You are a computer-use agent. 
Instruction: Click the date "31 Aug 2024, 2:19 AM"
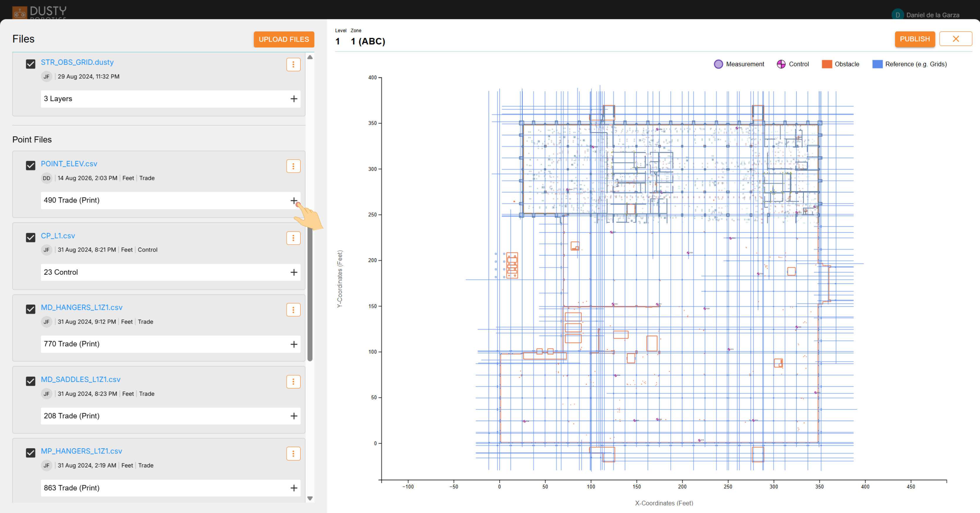pyautogui.click(x=87, y=466)
